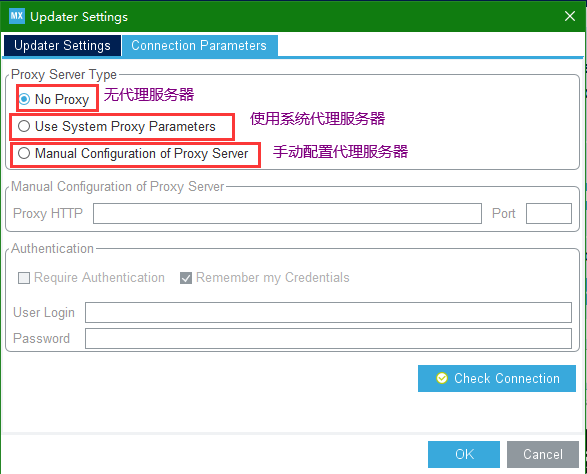Image resolution: width=587 pixels, height=474 pixels.
Task: Switch to the Updater Settings tab
Action: (62, 46)
